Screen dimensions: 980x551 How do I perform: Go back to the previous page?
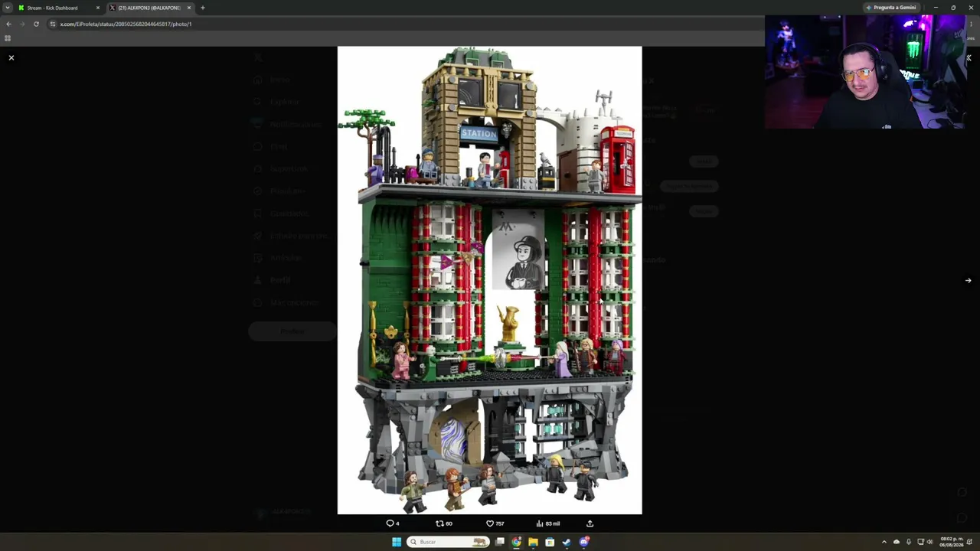8,24
